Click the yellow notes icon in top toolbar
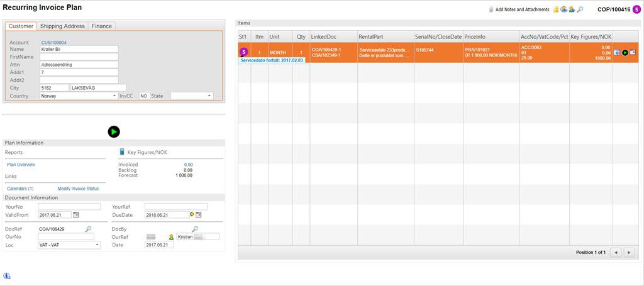 coord(556,9)
